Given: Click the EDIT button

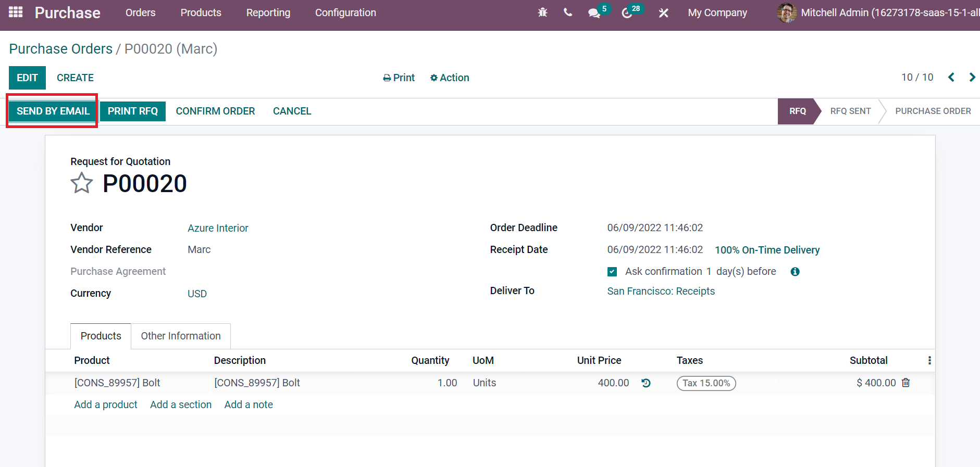Looking at the screenshot, I should pyautogui.click(x=27, y=78).
